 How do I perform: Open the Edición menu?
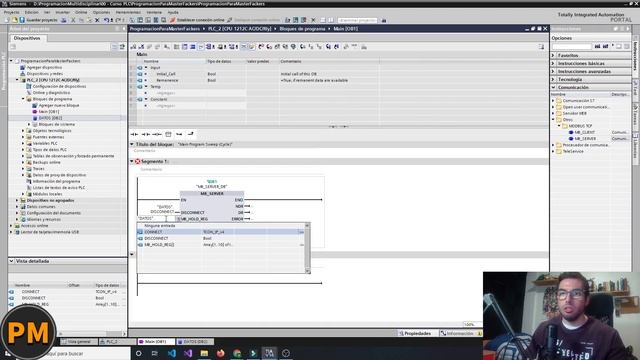31,12
